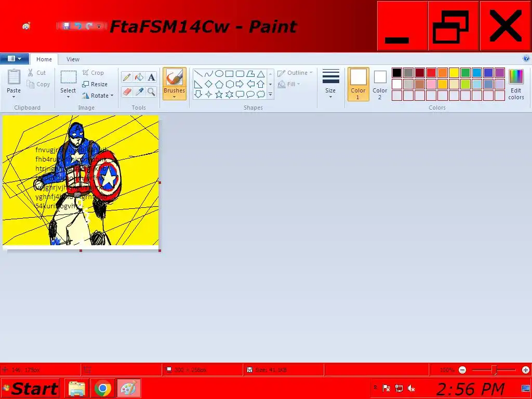Viewport: 532px width, 399px height.
Task: Activate Color 2 background selector
Action: point(380,84)
